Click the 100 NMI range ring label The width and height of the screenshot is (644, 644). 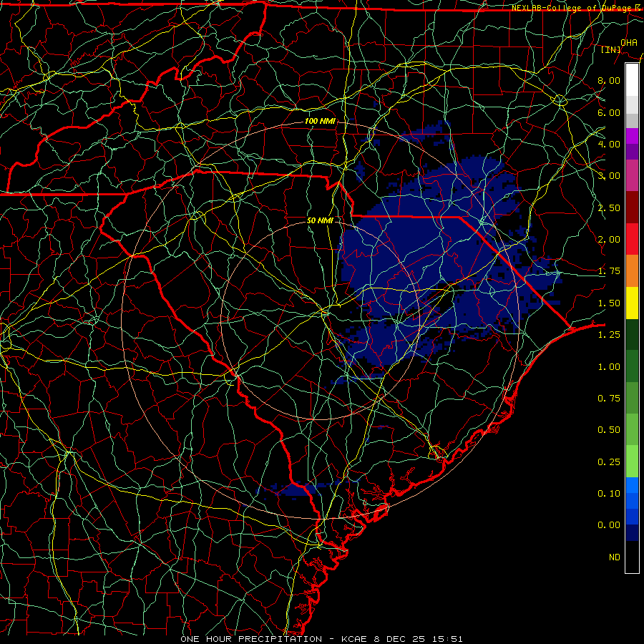click(320, 121)
